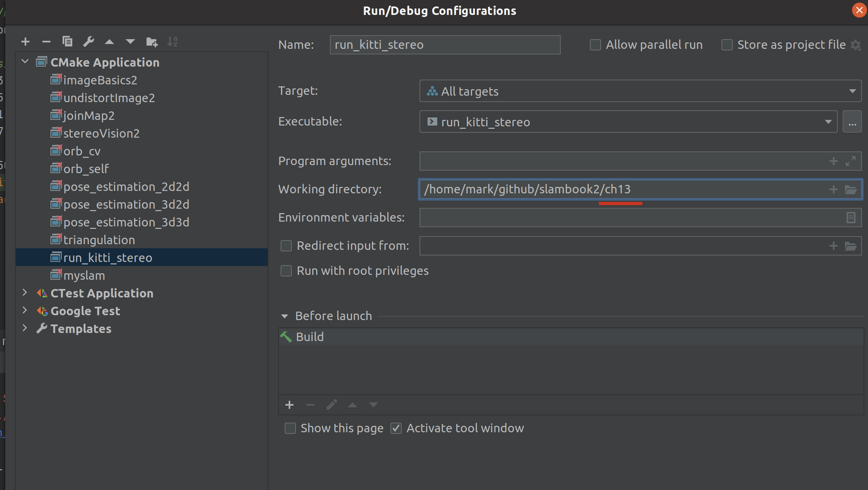The width and height of the screenshot is (868, 490).
Task: Select joinMap2 configuration
Action: coord(89,116)
